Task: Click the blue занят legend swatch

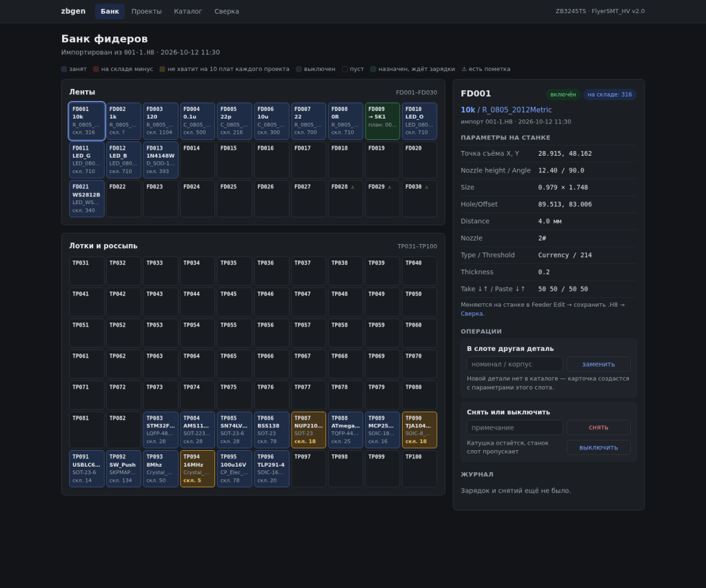Action: [64, 70]
